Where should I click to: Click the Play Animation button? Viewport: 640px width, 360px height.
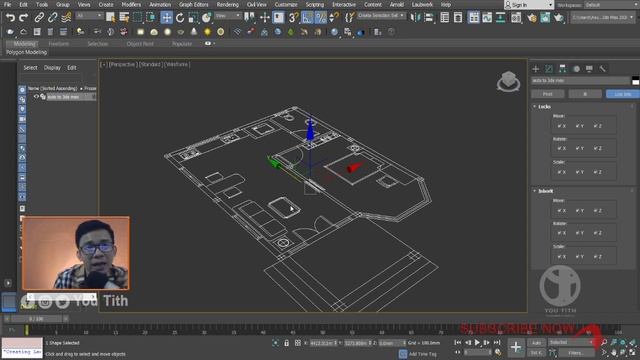[477, 342]
